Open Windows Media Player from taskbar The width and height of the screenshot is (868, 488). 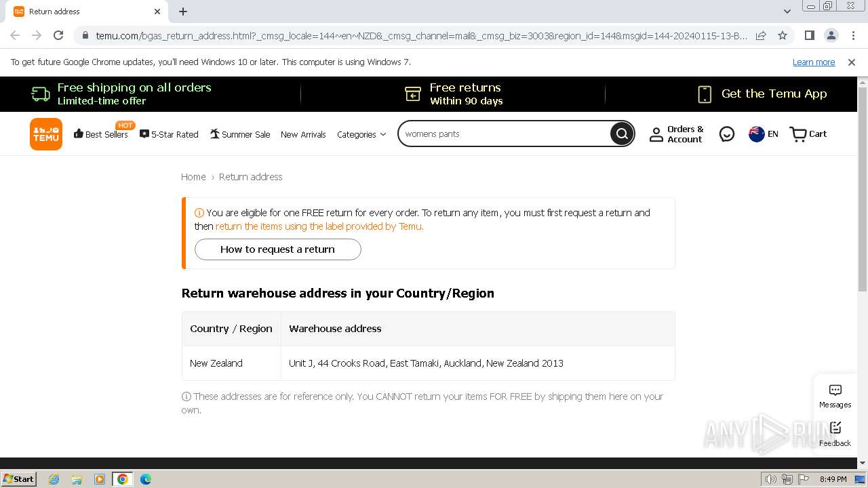[x=100, y=479]
